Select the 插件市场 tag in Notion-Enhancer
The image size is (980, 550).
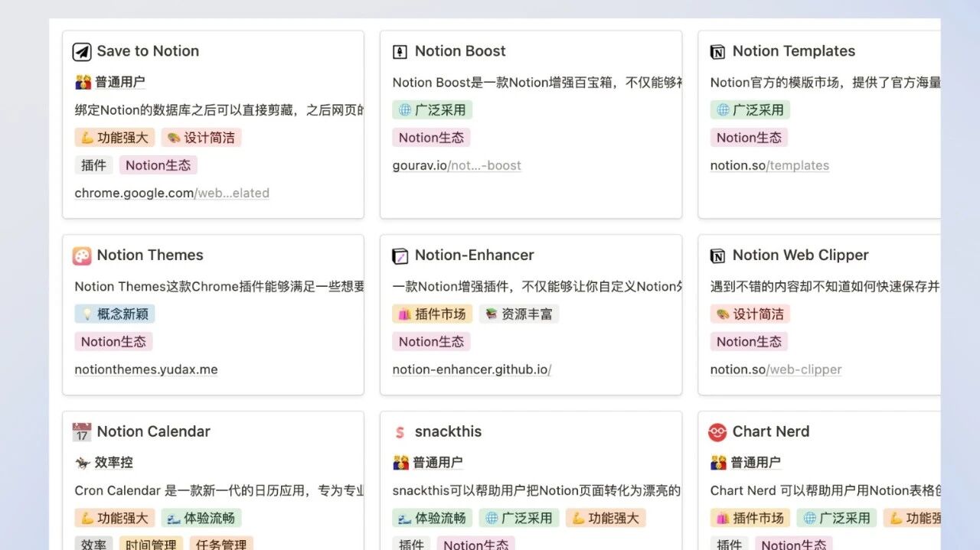pos(433,314)
